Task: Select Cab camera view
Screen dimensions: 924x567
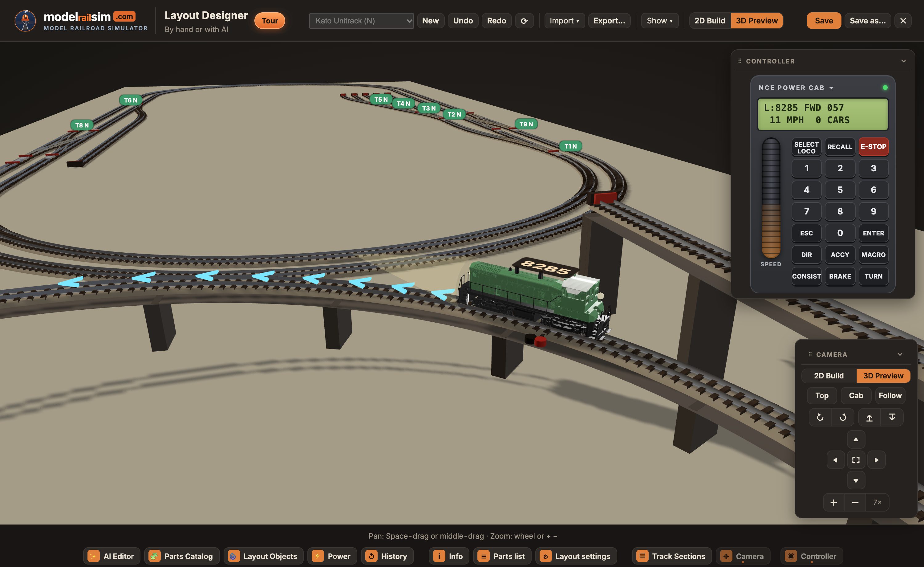Action: 856,395
